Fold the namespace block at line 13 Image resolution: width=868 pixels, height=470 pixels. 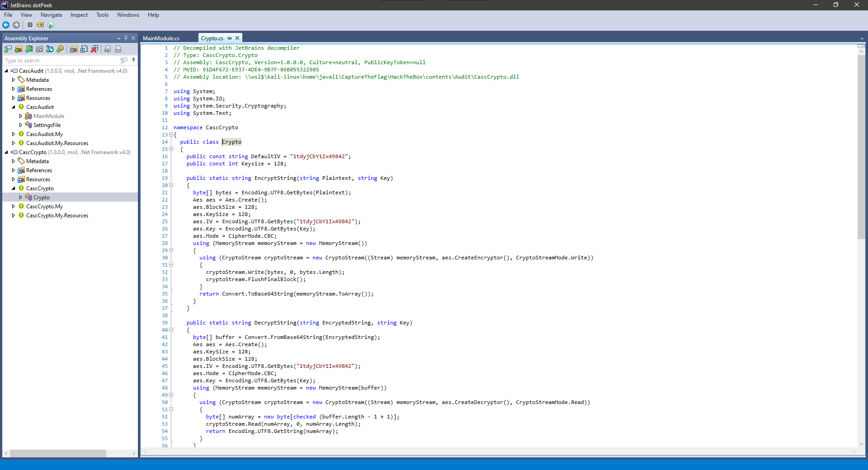tap(171, 135)
